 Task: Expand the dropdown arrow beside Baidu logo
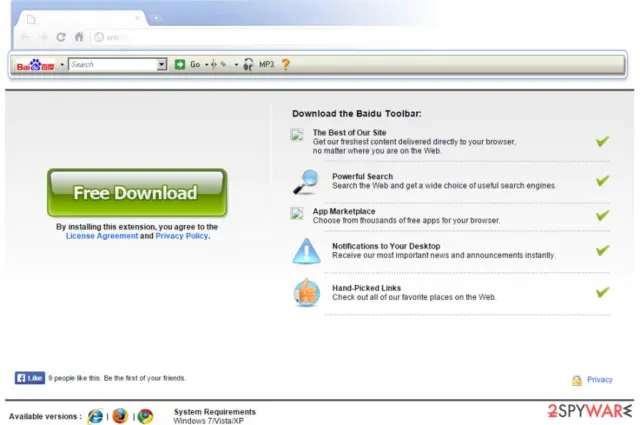tap(62, 65)
